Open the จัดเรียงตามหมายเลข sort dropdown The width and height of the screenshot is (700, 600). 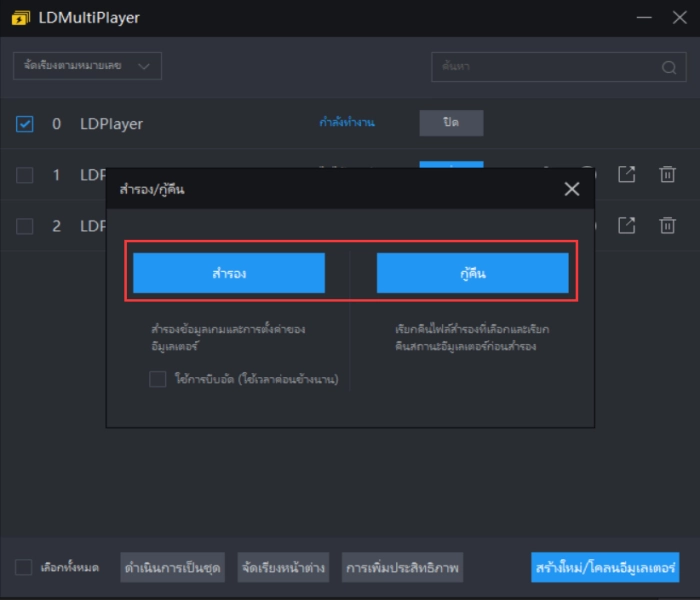[88, 66]
